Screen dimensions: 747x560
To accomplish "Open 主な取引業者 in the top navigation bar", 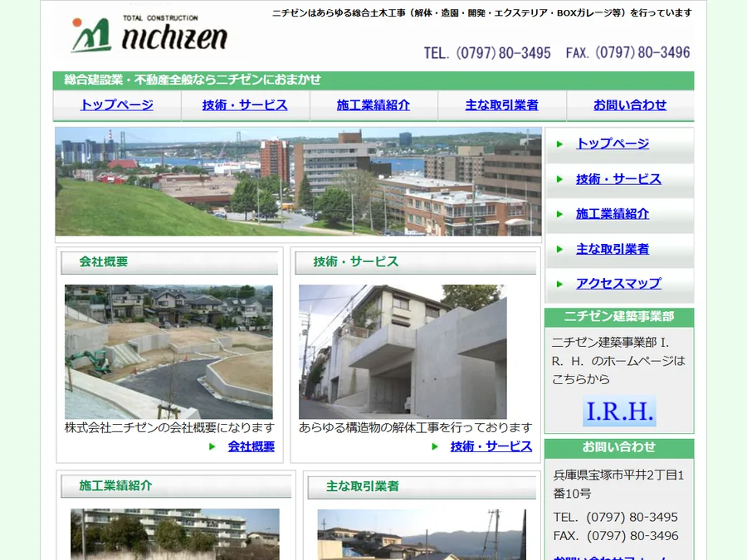I will 501,105.
